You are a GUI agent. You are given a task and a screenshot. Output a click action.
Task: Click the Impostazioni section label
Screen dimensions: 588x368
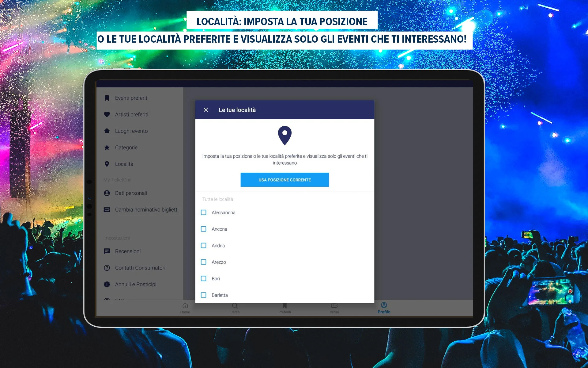[x=116, y=238]
